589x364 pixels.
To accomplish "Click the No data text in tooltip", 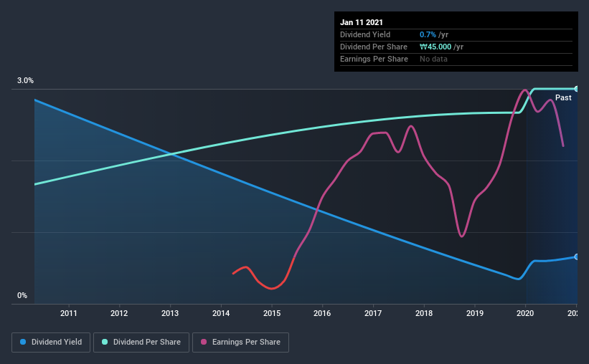I will (x=433, y=59).
